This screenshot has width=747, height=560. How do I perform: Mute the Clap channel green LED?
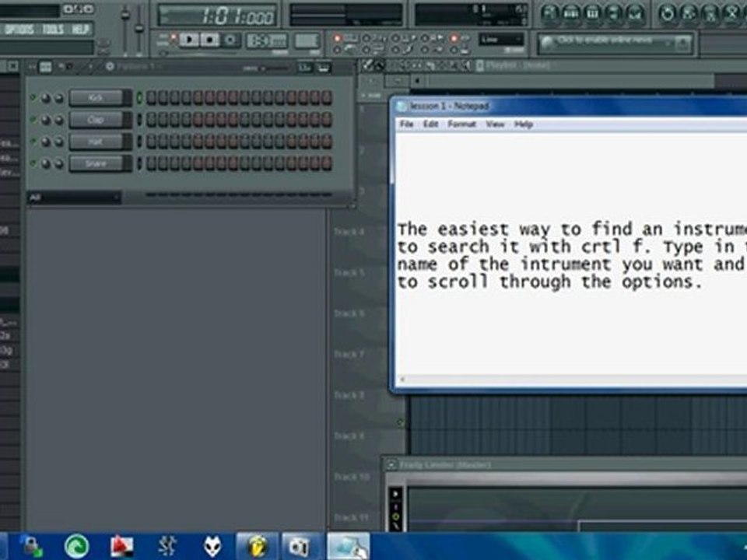33,120
